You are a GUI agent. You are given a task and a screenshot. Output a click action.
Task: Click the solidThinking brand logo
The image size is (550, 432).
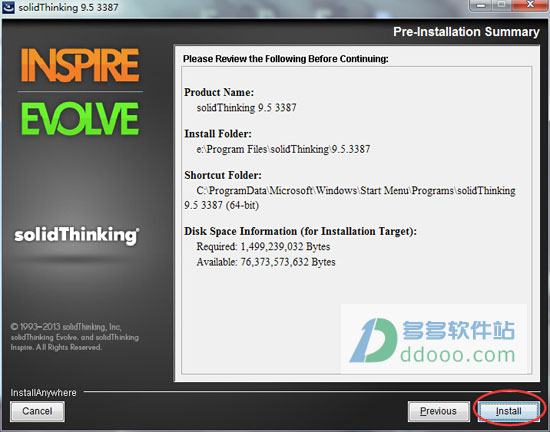point(76,235)
